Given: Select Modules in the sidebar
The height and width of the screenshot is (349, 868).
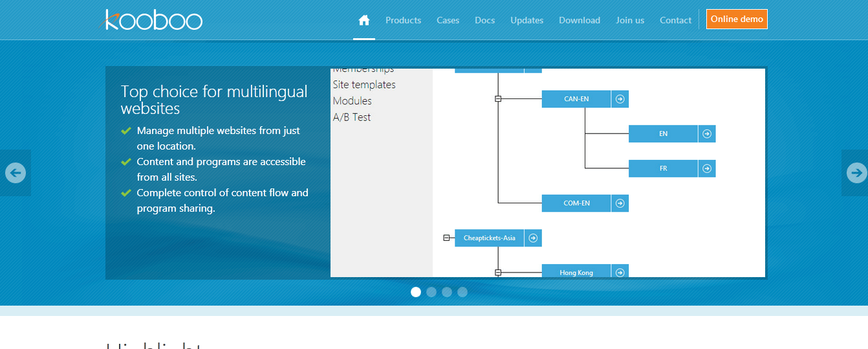Looking at the screenshot, I should [x=352, y=101].
